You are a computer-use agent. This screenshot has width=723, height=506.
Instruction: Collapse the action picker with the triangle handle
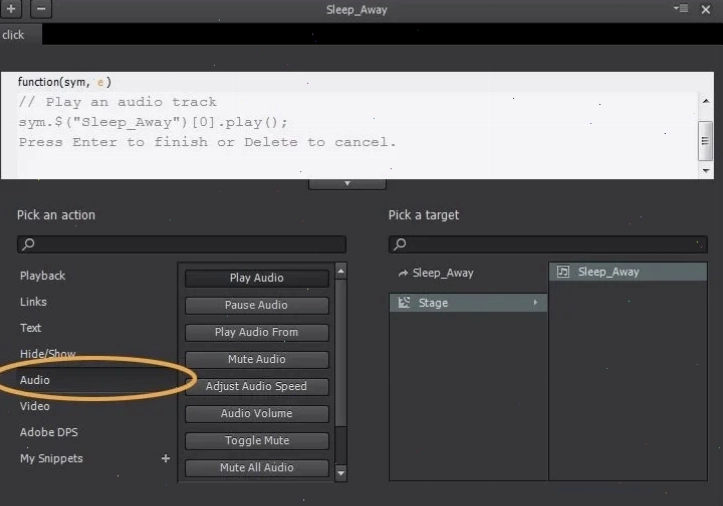click(347, 184)
